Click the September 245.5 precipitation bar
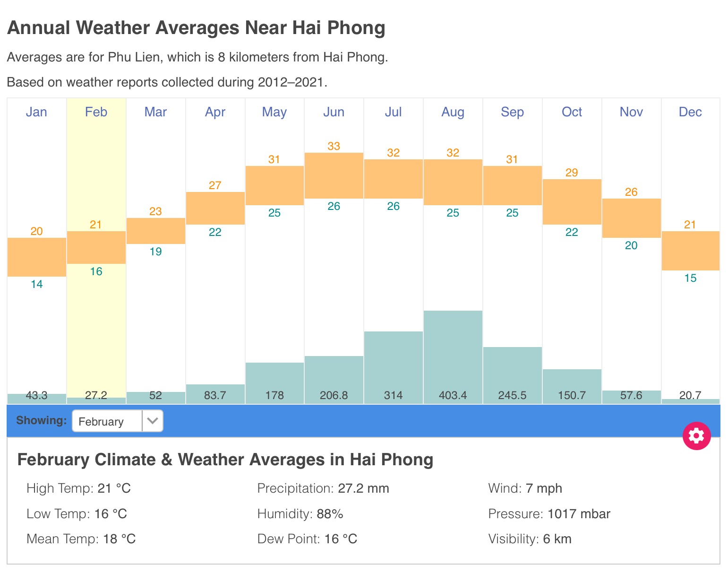728x574 pixels. 512,374
